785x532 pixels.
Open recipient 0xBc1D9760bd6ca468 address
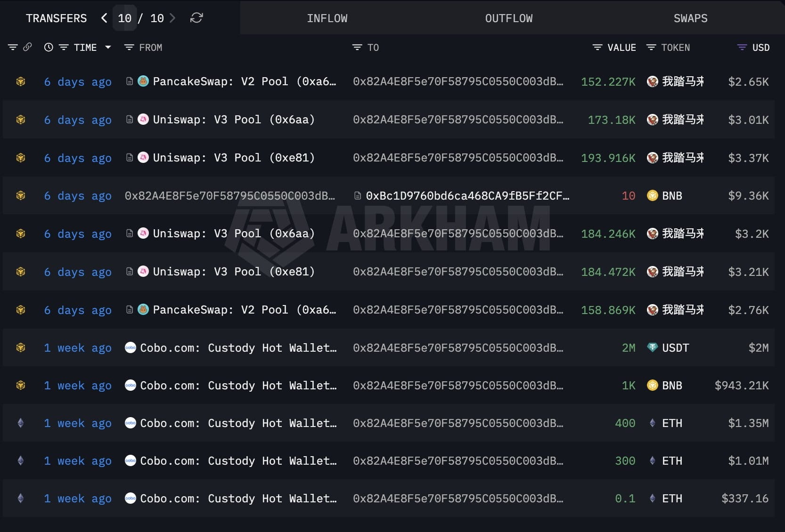(x=467, y=196)
